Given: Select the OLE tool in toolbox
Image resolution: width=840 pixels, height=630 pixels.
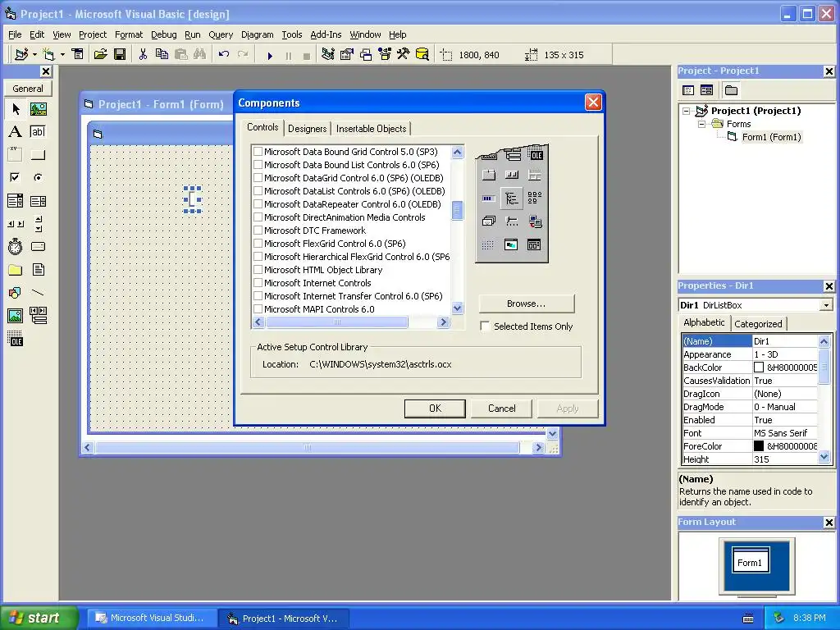Looking at the screenshot, I should point(16,339).
